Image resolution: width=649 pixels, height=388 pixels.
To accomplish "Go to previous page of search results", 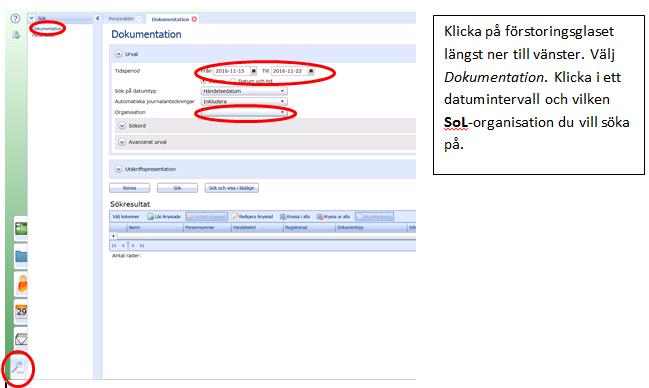I will click(x=123, y=246).
